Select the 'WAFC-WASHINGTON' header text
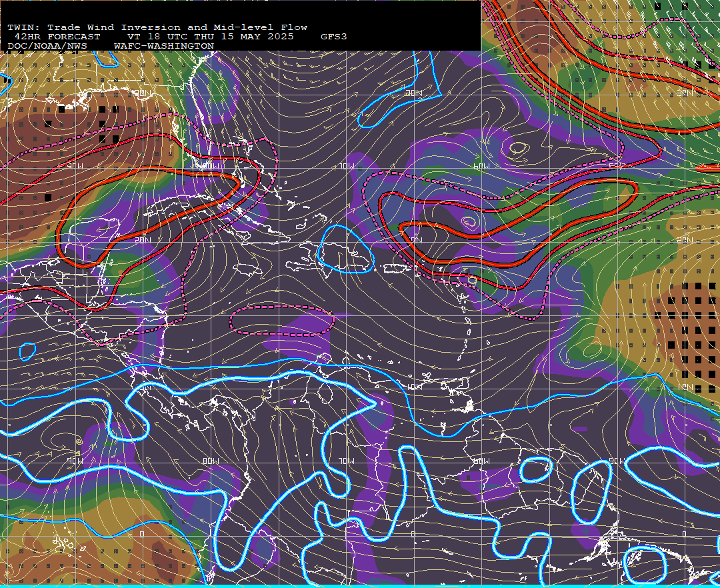Screen dimensions: 720x588 coord(164,46)
